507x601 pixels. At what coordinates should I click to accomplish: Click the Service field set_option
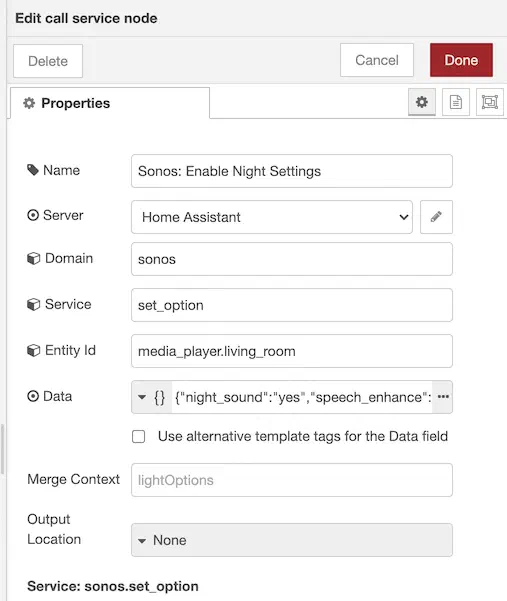292,305
